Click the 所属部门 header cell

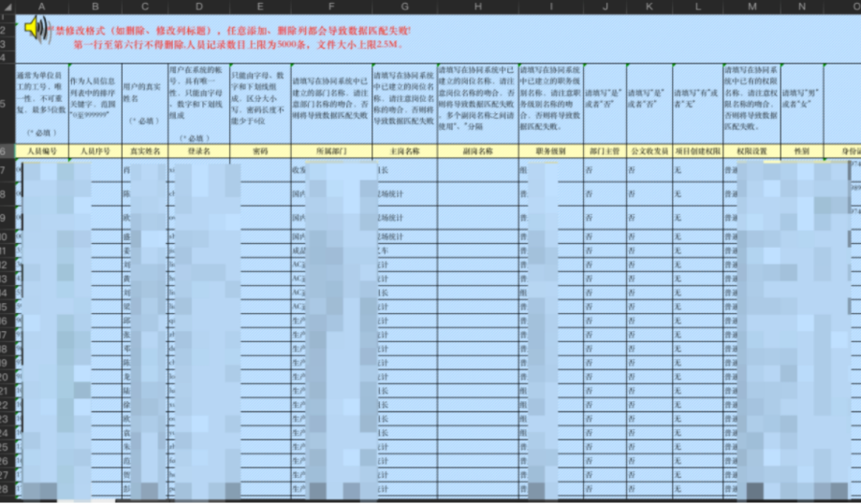pyautogui.click(x=331, y=151)
